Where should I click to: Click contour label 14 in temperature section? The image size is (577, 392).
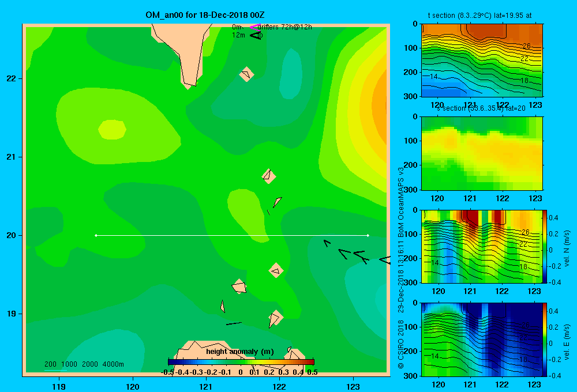[x=433, y=77]
